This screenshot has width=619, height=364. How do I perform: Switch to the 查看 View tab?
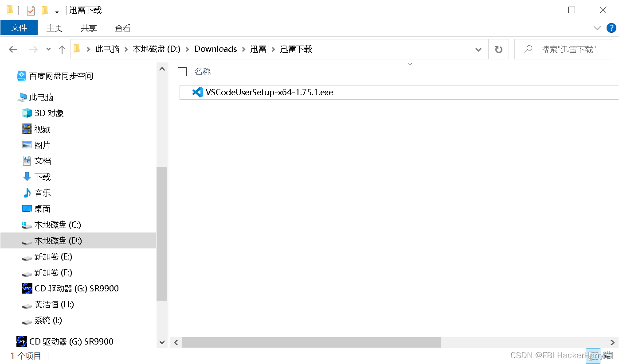[x=123, y=28]
